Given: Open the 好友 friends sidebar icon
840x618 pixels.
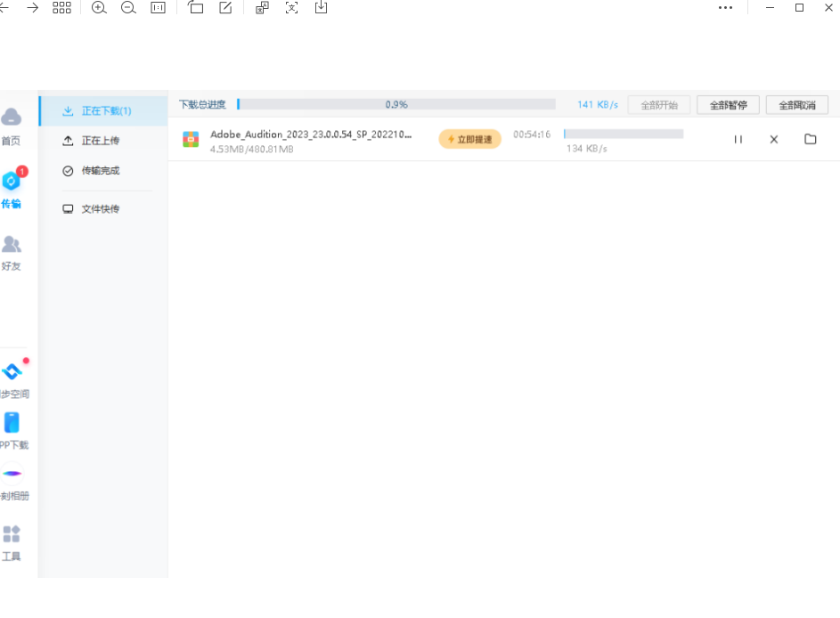Looking at the screenshot, I should click(x=11, y=244).
